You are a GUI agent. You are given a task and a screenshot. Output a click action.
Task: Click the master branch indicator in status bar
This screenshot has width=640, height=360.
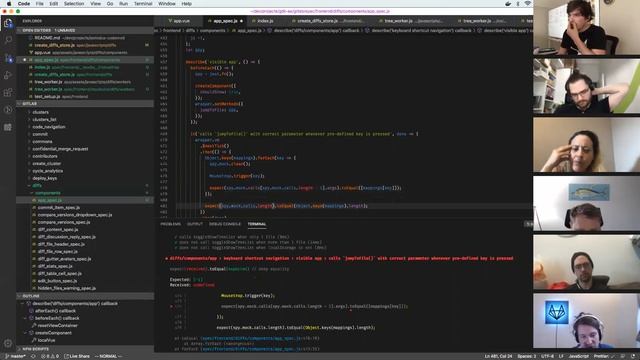click(16, 356)
